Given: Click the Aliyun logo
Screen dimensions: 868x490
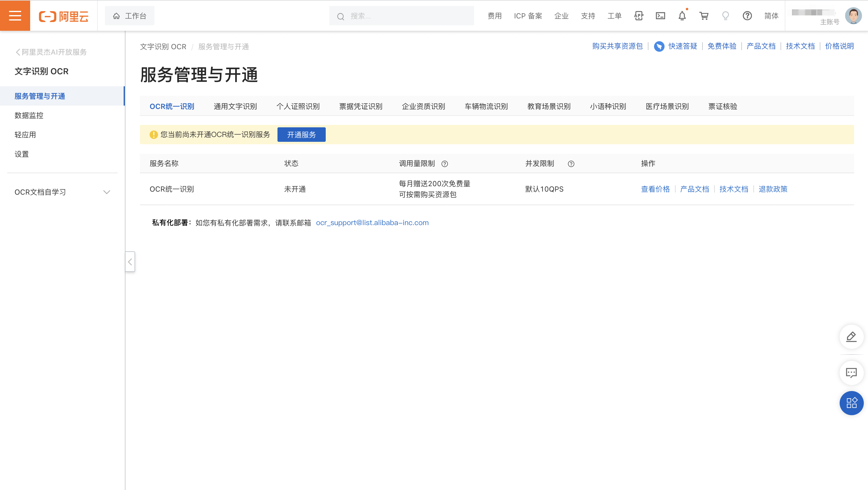Looking at the screenshot, I should 64,16.
